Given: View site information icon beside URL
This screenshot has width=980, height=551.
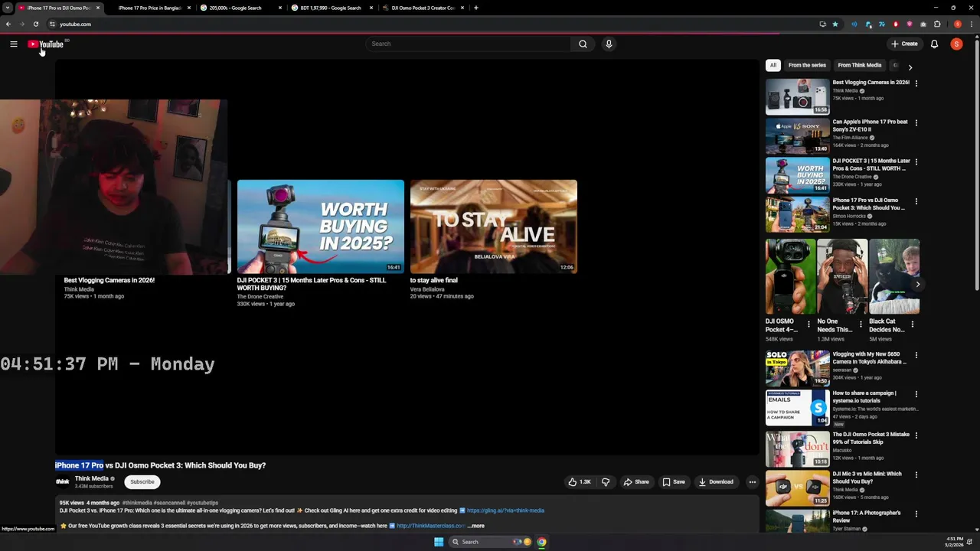Looking at the screenshot, I should pyautogui.click(x=52, y=24).
